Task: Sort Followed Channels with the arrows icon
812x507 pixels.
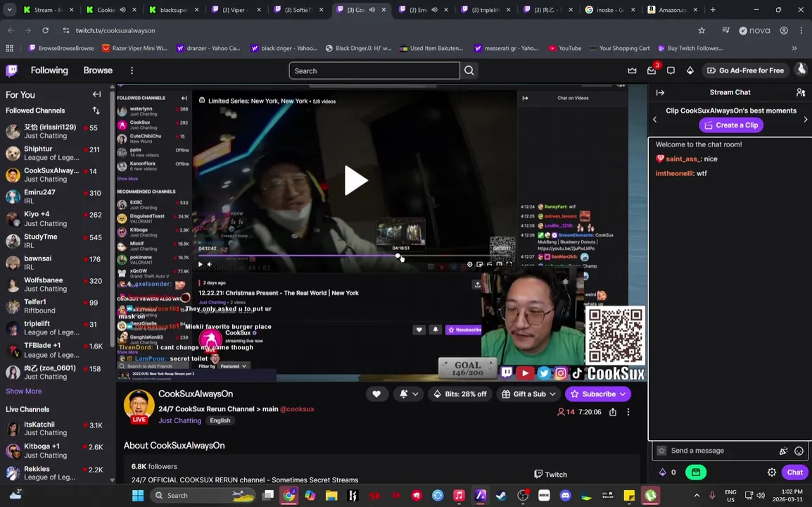Action: coord(96,111)
